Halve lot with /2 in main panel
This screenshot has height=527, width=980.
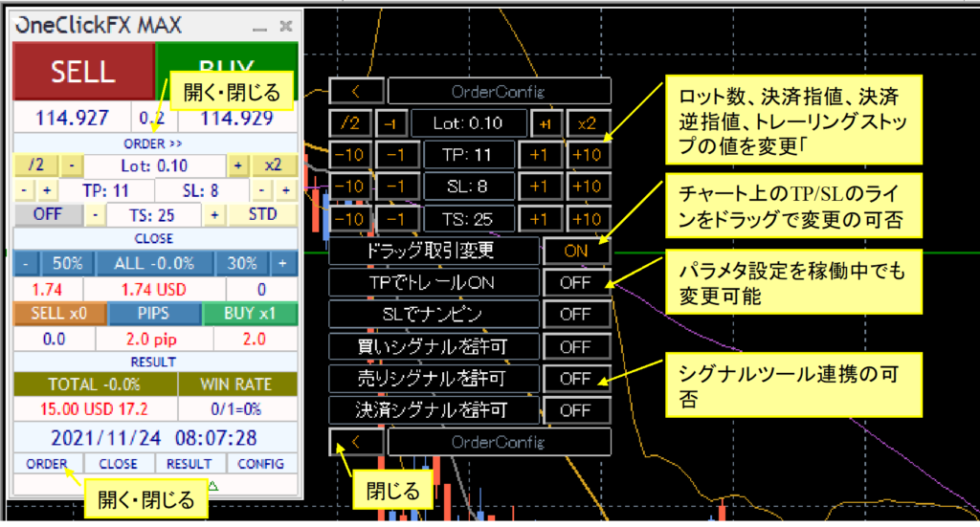point(36,165)
